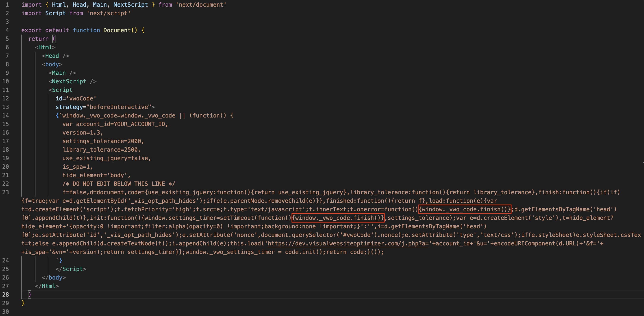Click the hide_element='body' line

pos(96,175)
